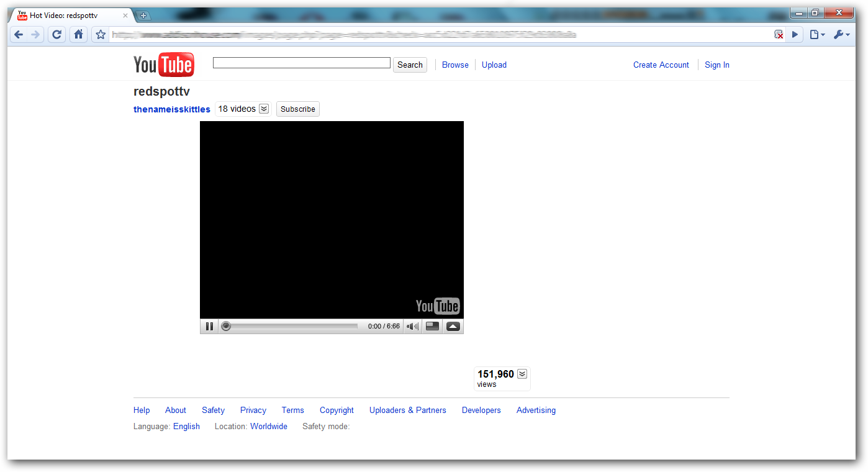Open the Safety footer link
Image resolution: width=868 pixels, height=472 pixels.
pyautogui.click(x=213, y=410)
